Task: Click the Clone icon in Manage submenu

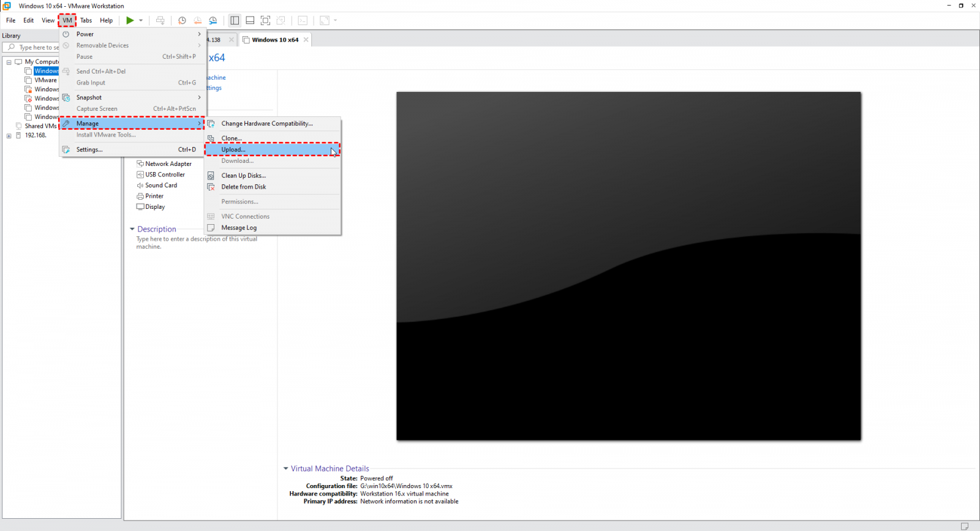Action: 211,138
